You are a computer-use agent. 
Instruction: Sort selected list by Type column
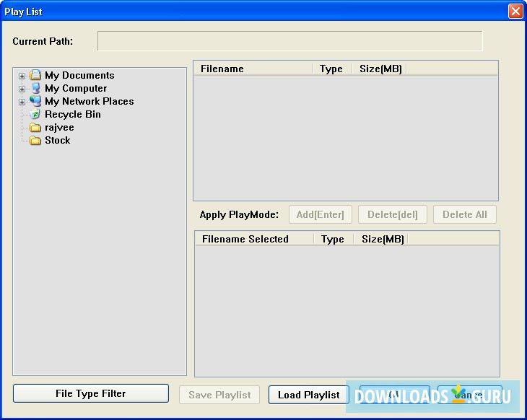tap(334, 239)
